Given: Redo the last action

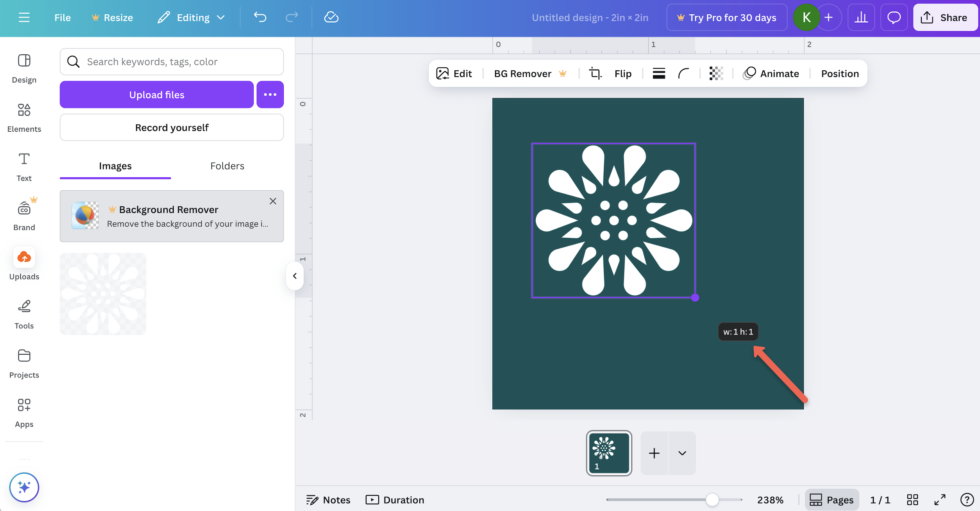Looking at the screenshot, I should [292, 17].
